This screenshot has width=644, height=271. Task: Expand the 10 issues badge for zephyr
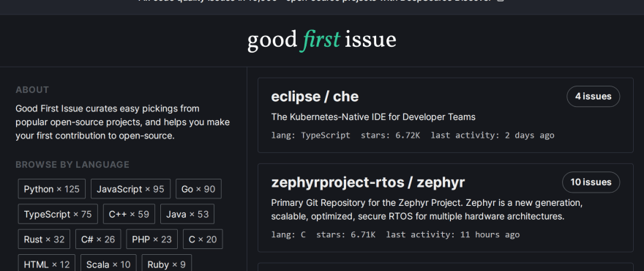[591, 182]
